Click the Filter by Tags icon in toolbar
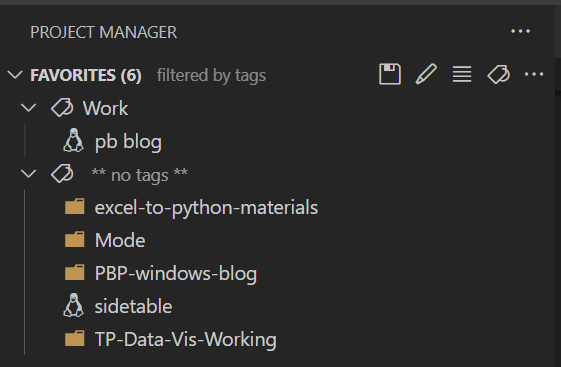The width and height of the screenshot is (561, 367). click(x=498, y=74)
